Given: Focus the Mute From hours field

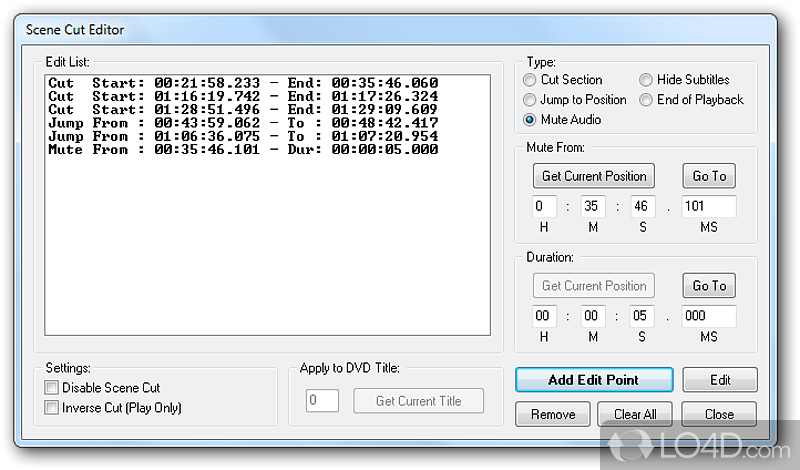Looking at the screenshot, I should click(544, 207).
